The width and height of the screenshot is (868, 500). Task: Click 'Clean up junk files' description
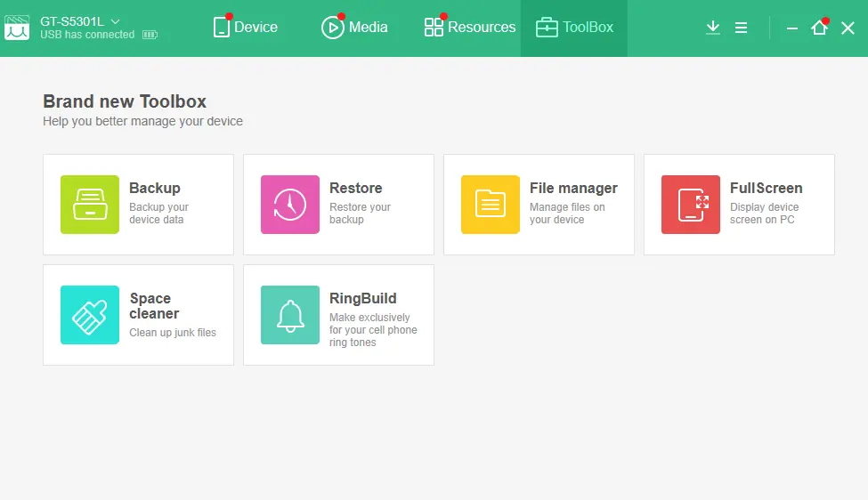tap(173, 333)
